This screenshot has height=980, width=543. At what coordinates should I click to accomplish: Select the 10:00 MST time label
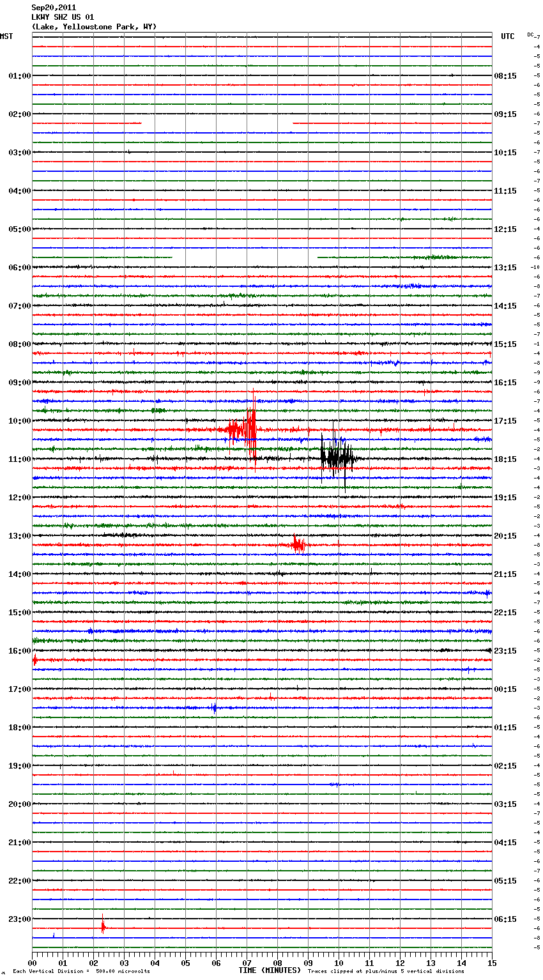click(20, 421)
